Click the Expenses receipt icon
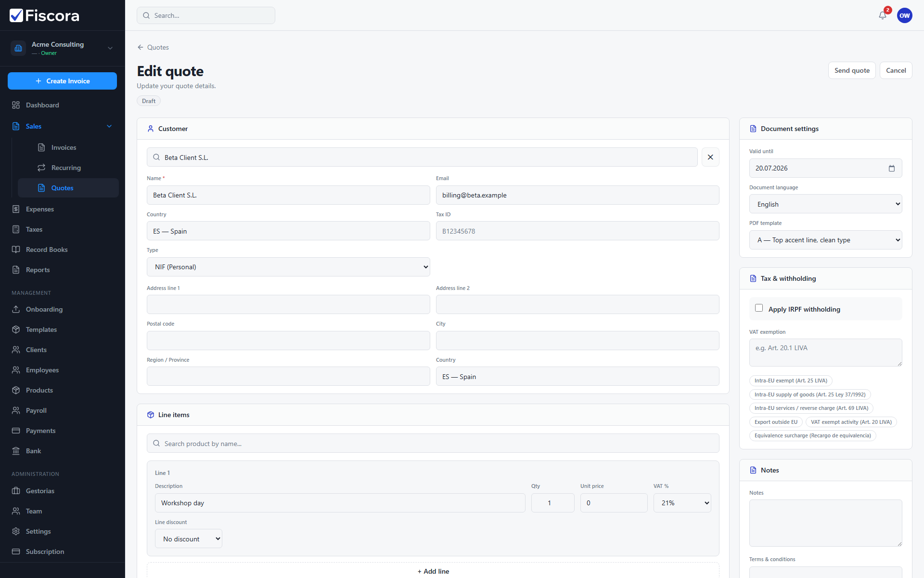 coord(16,209)
